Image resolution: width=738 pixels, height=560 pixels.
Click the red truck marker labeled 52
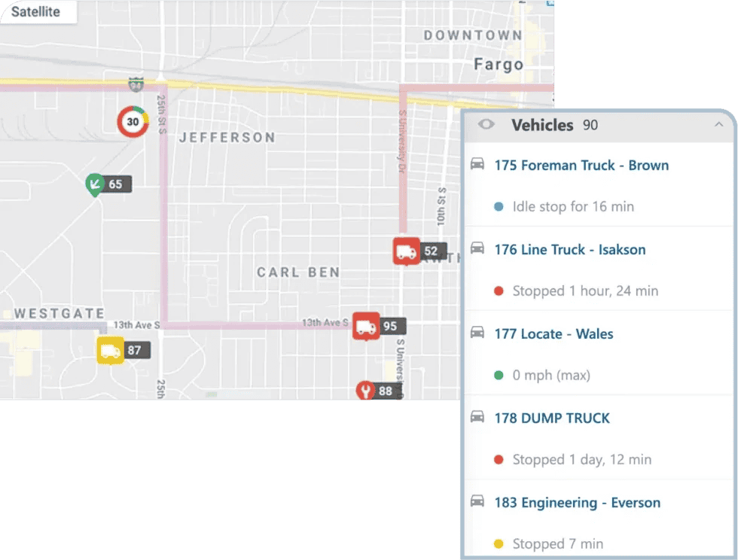click(407, 251)
